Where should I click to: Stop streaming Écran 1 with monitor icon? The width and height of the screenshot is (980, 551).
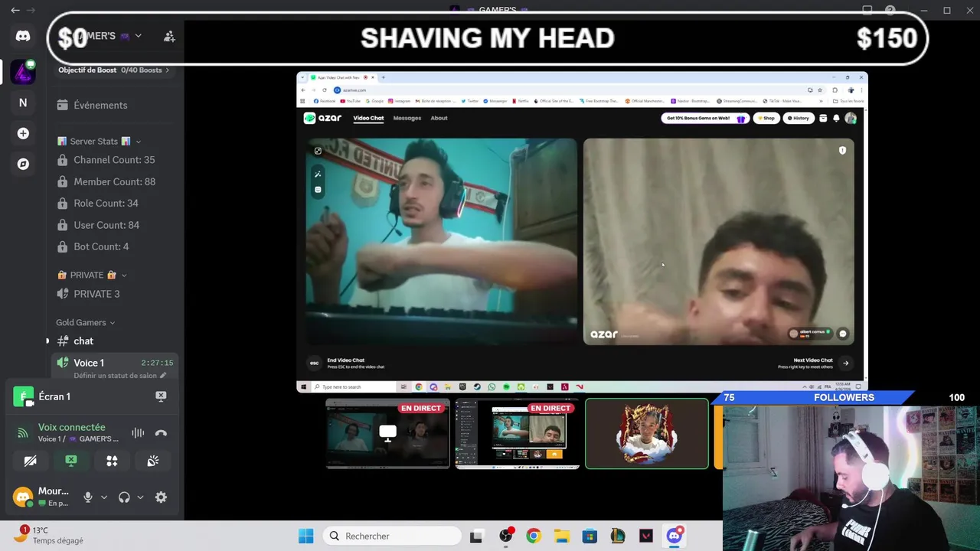161,396
